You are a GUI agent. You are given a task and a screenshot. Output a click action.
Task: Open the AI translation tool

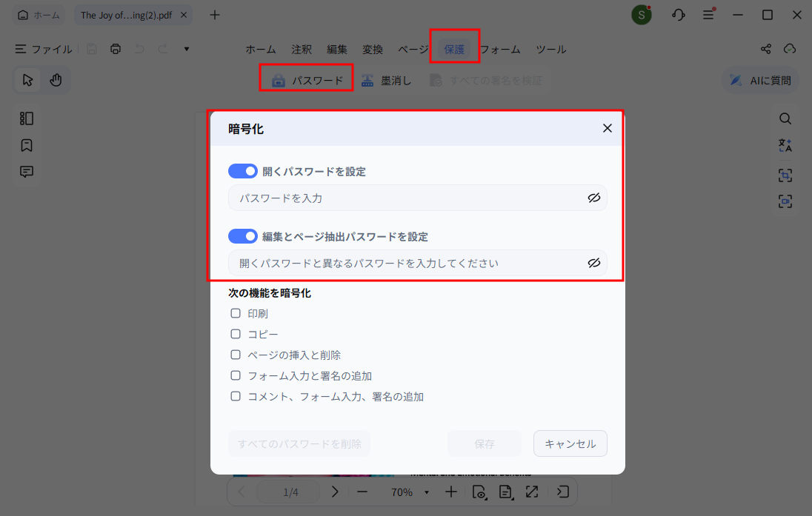[x=785, y=145]
